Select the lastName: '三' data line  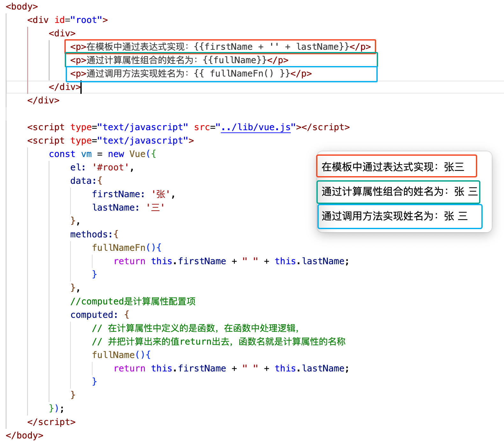click(128, 208)
